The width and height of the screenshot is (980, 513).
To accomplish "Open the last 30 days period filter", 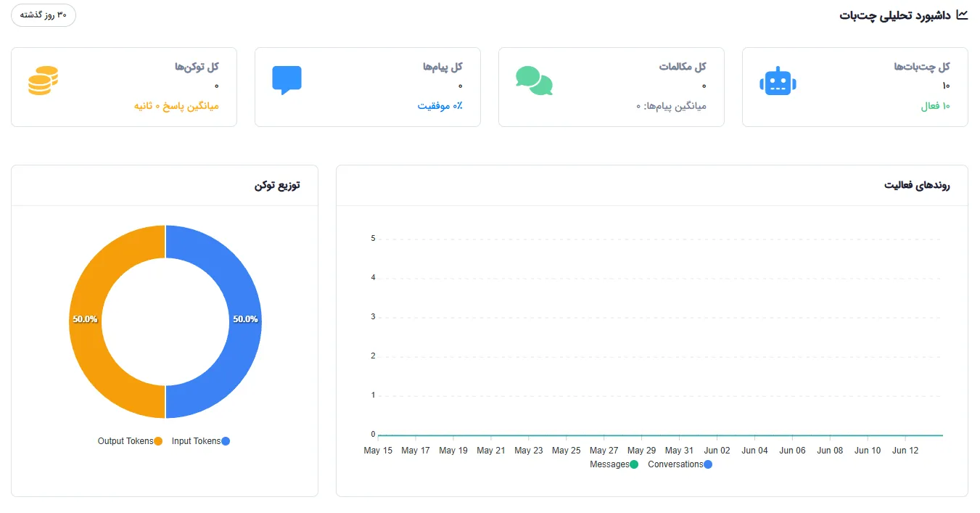I will 44,15.
